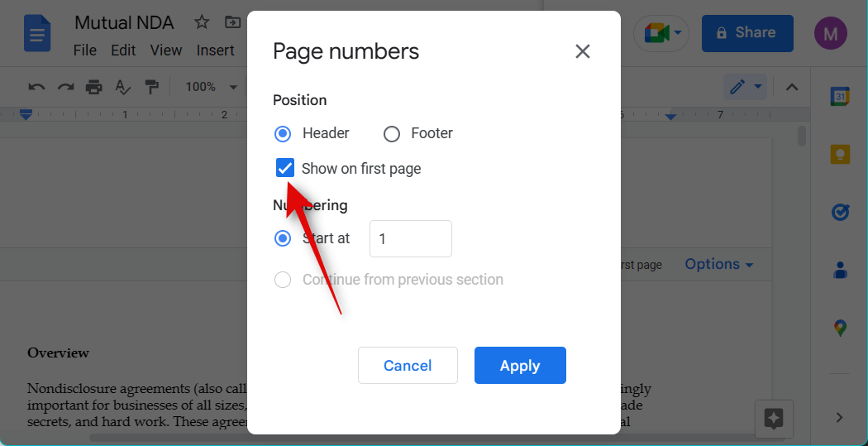868x446 pixels.
Task: Open the Insert menu
Action: tap(215, 50)
